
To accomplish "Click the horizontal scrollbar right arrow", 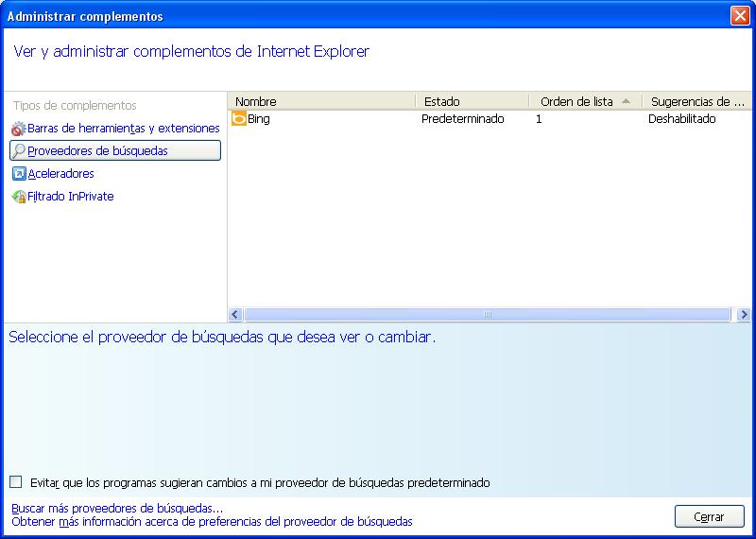I will point(744,315).
